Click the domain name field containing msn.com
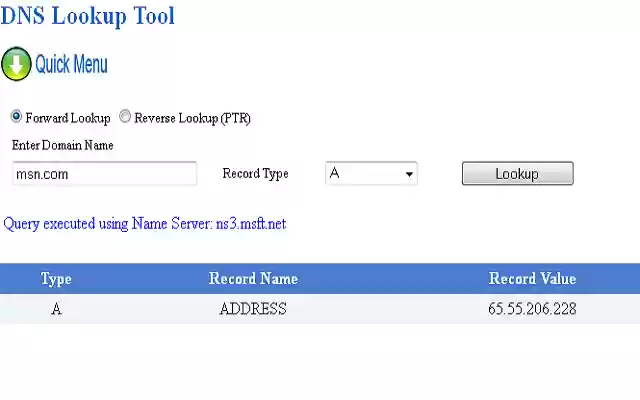Image resolution: width=640 pixels, height=400 pixels. click(x=104, y=173)
